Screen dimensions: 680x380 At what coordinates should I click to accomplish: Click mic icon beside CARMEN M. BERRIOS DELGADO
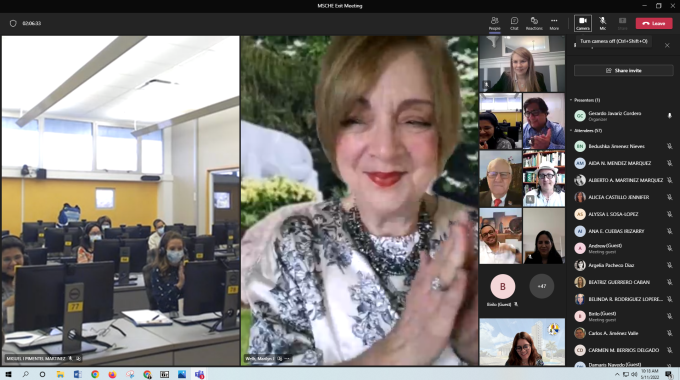[669, 350]
